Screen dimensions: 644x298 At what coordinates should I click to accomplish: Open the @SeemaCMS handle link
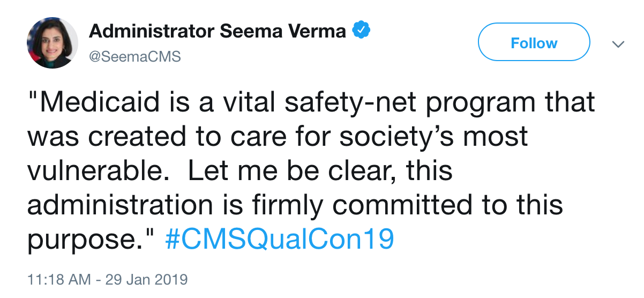tap(135, 57)
